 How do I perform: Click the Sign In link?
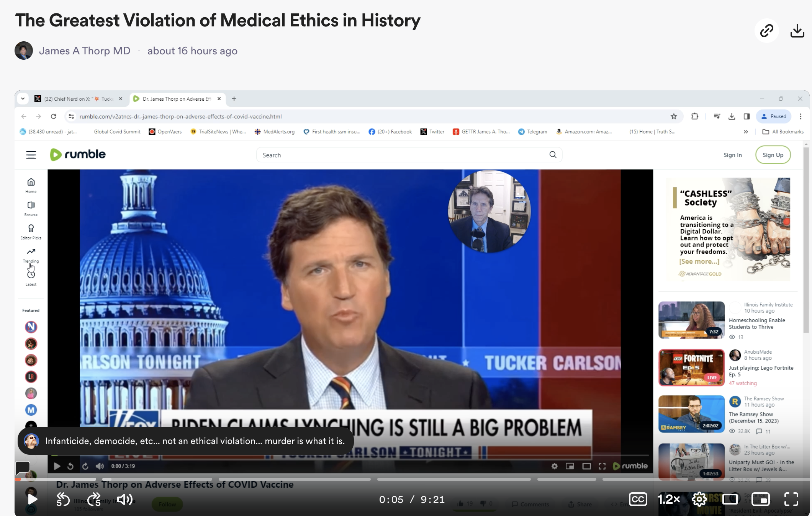733,155
